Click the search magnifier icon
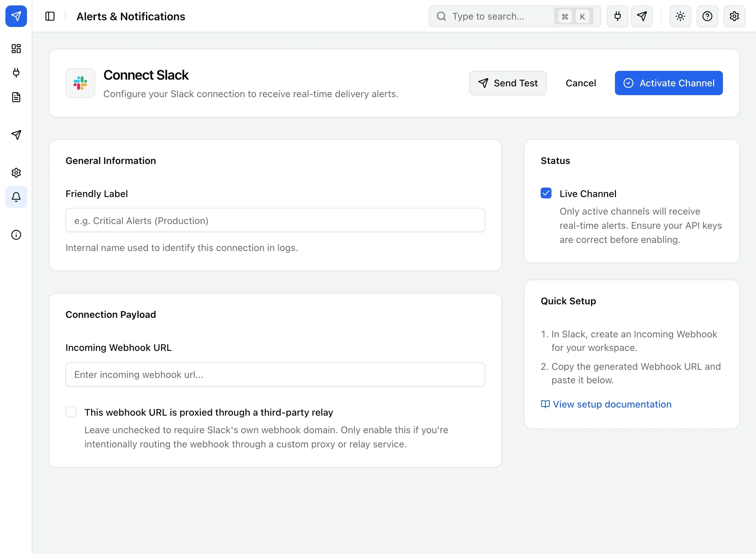 point(441,16)
